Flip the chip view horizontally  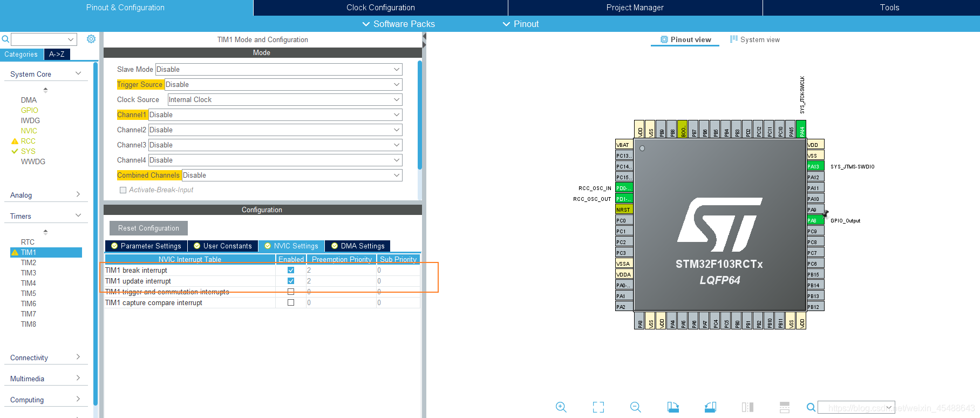point(747,407)
